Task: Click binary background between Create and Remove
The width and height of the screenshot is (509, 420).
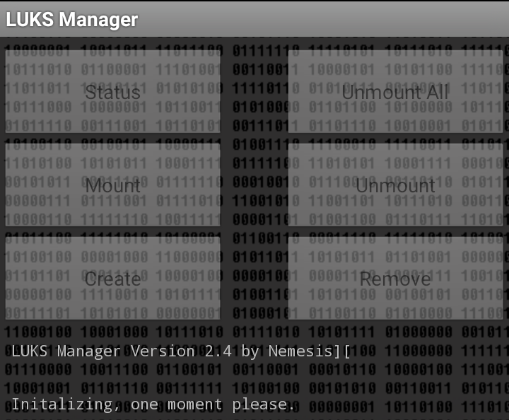Action: [x=255, y=278]
